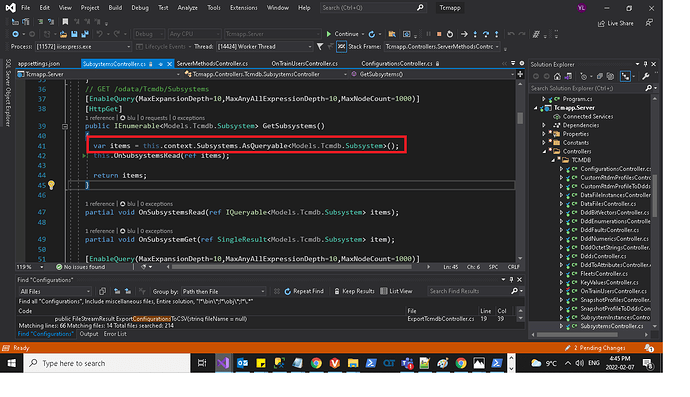
Task: Switch to ServerMethodsController.cs tab
Action: tap(212, 63)
